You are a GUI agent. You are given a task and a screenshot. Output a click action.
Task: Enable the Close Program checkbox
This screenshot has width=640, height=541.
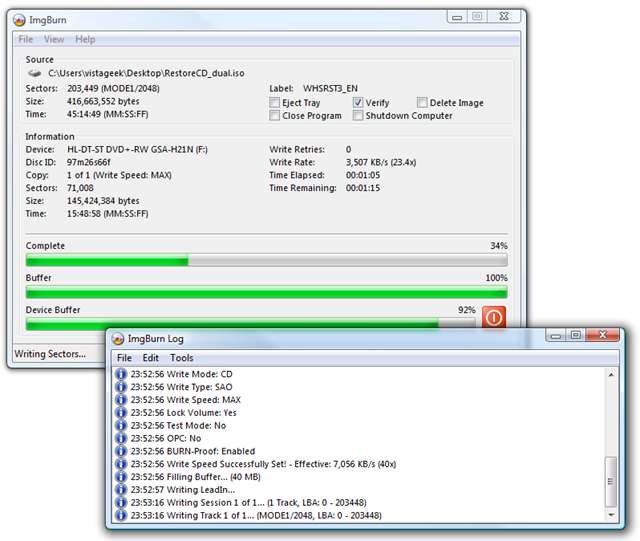(275, 116)
